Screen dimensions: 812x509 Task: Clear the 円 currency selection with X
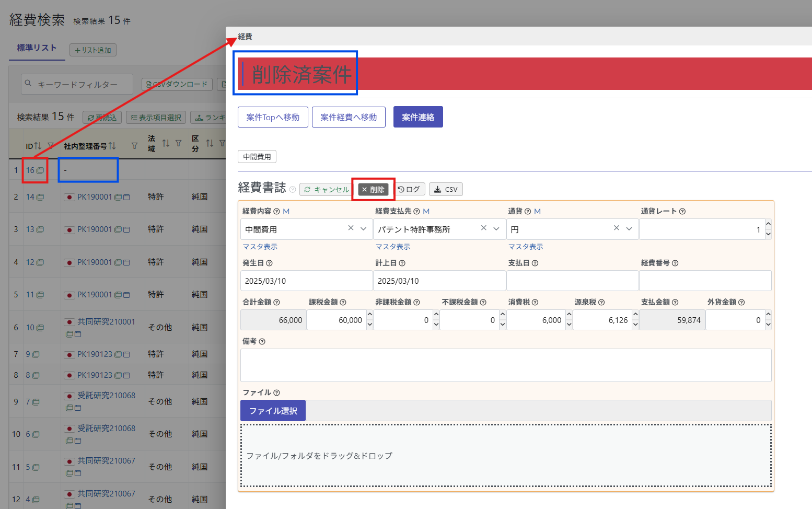pos(617,228)
